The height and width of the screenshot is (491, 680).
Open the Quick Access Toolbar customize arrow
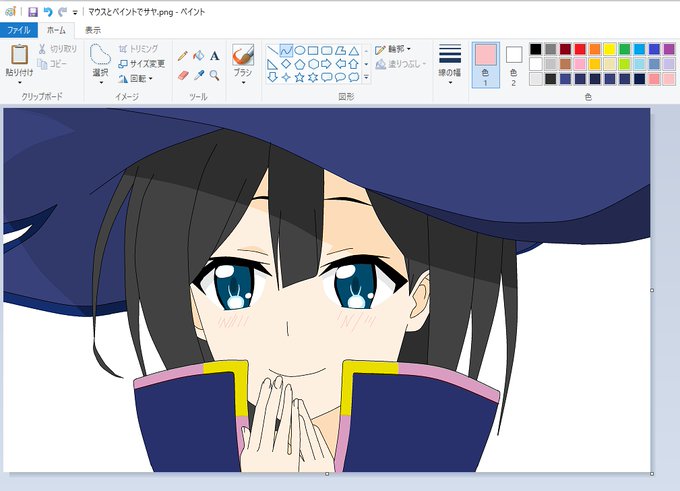click(75, 13)
